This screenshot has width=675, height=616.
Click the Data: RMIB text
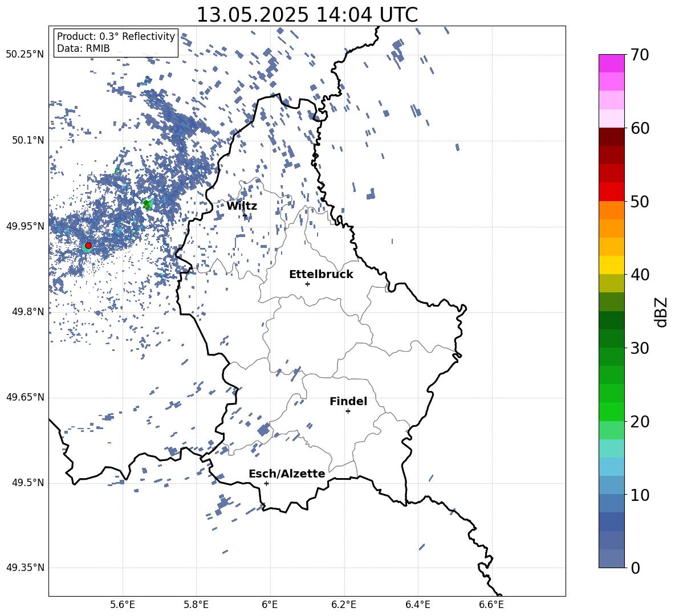click(x=83, y=48)
